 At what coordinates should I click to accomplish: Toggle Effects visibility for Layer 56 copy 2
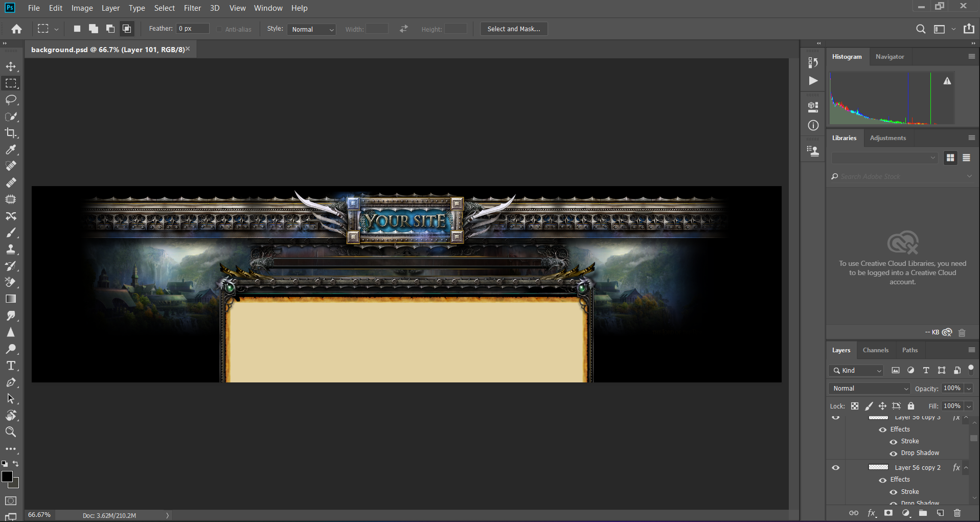(883, 480)
